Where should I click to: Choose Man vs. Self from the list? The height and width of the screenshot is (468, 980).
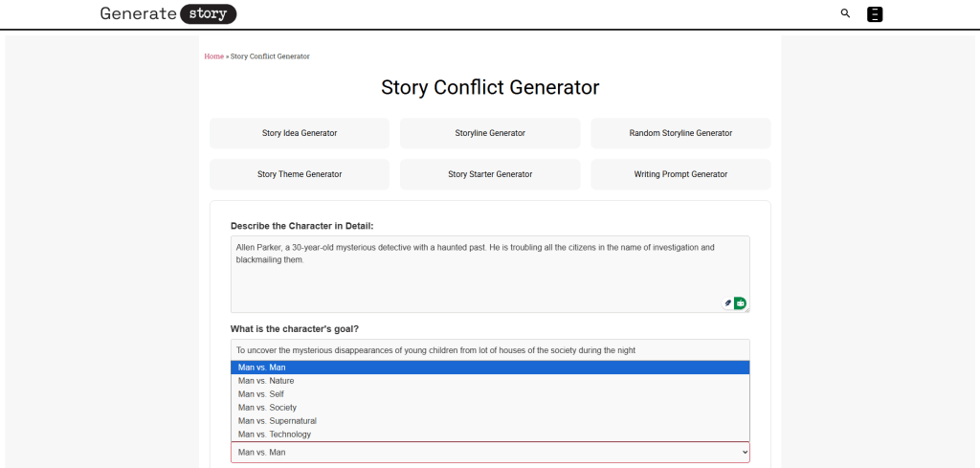(x=490, y=394)
